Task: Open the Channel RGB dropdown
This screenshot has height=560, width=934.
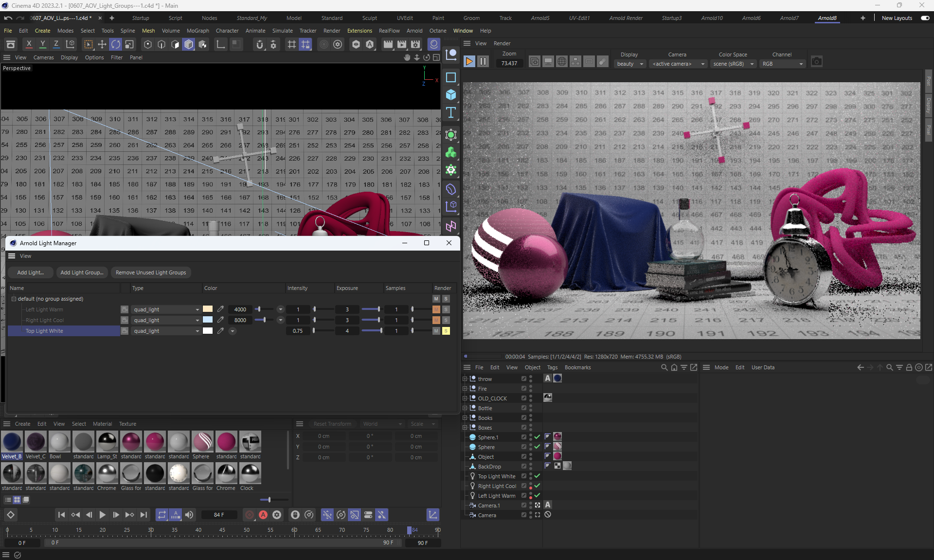Action: pyautogui.click(x=782, y=64)
